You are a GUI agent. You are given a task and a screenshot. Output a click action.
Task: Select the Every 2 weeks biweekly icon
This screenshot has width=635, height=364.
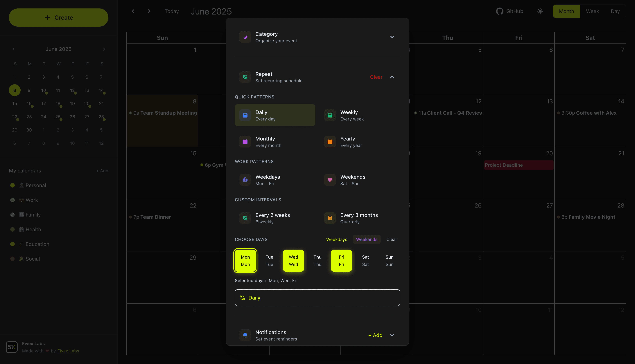(x=245, y=218)
